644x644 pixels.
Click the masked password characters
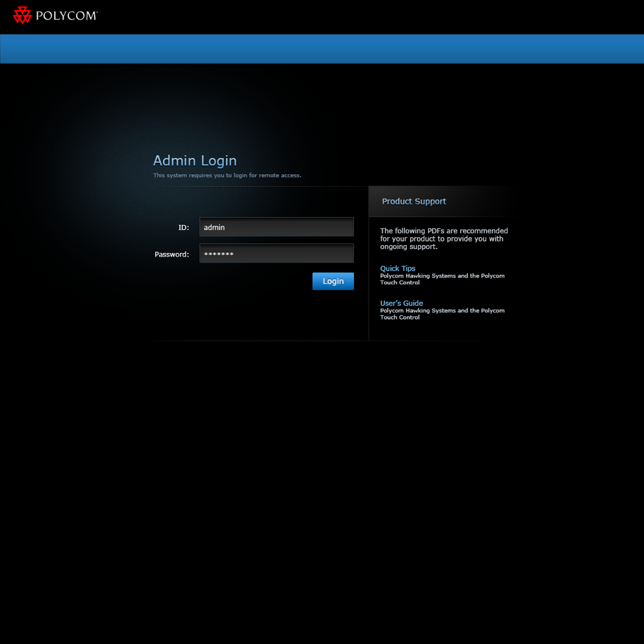[219, 254]
